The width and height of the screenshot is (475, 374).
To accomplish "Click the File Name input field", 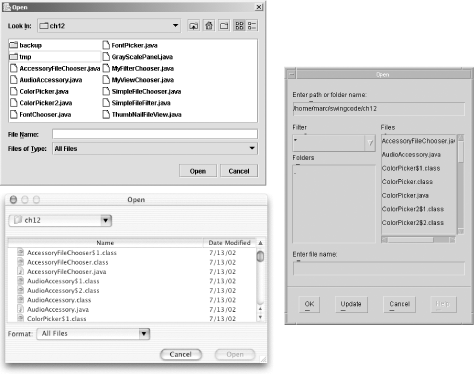I will click(x=155, y=134).
